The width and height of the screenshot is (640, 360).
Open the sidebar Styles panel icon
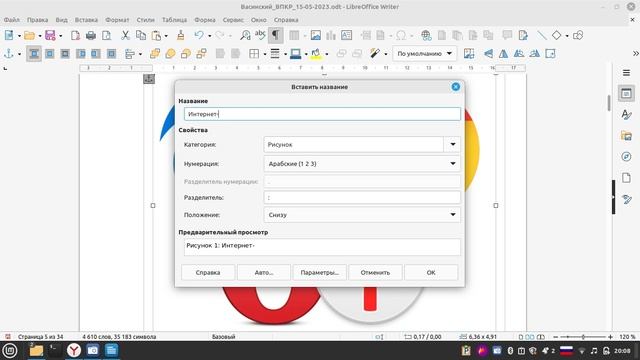tap(626, 115)
